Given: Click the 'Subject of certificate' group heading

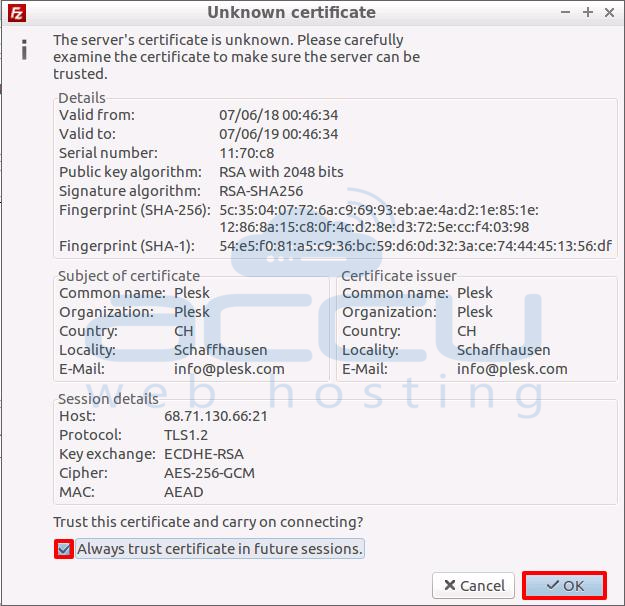Looking at the screenshot, I should coord(129,276).
